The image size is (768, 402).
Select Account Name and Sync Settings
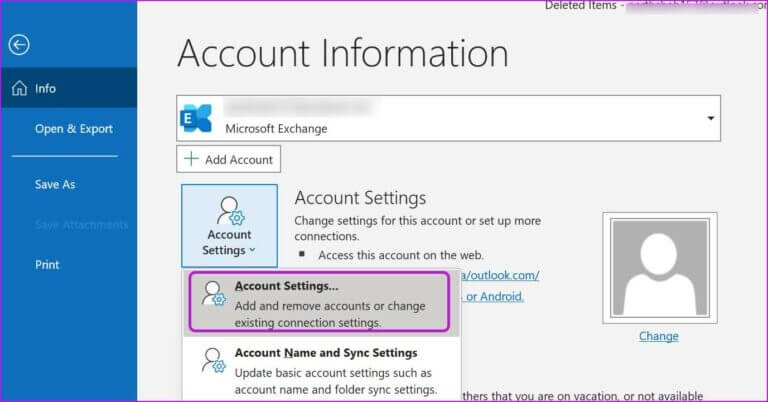tap(321, 370)
